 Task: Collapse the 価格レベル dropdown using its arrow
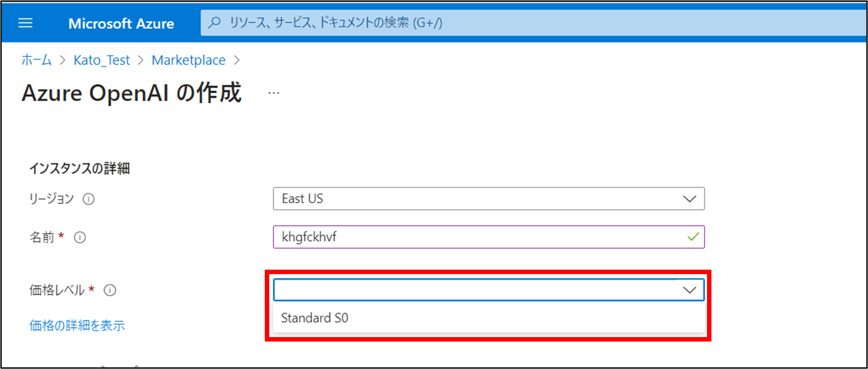pos(689,290)
